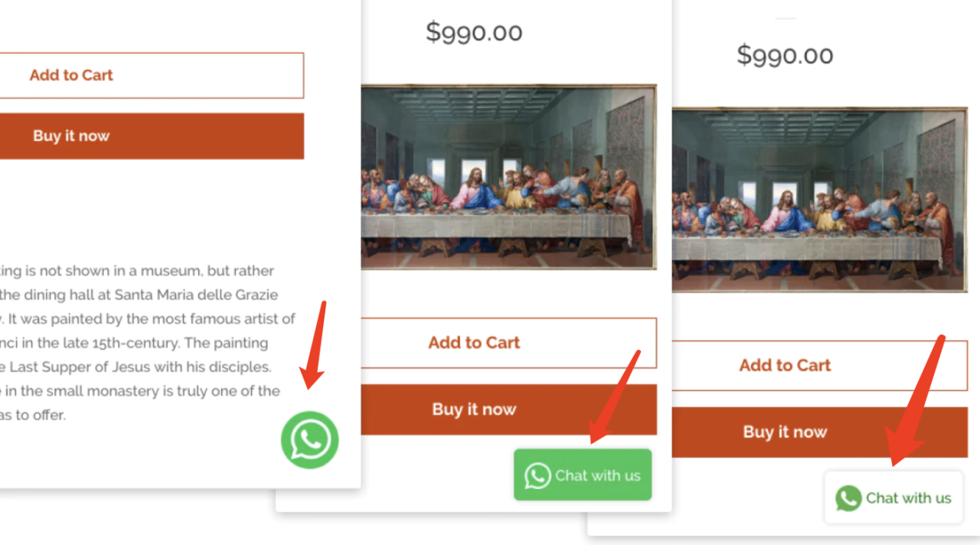980x545 pixels.
Task: Open white 'Chat with us' text label
Action: (909, 498)
